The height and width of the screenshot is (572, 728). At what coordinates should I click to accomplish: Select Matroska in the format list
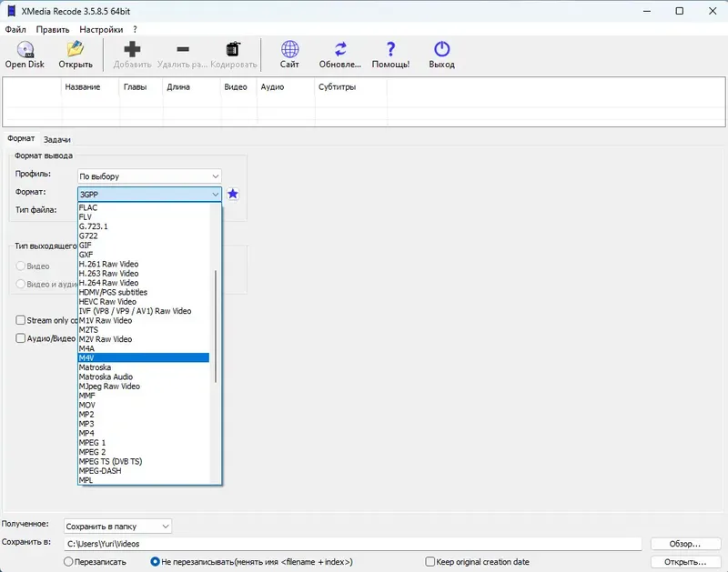[x=144, y=367]
